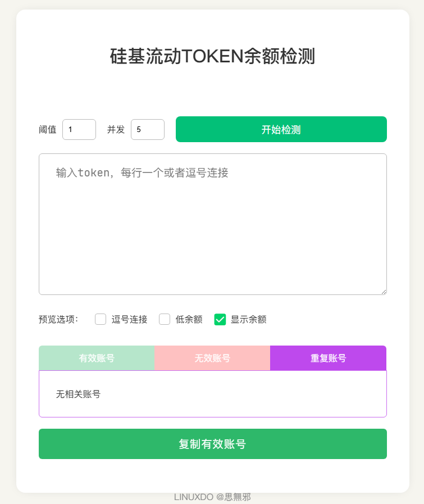Select the 重复账号 tab
The image size is (424, 504).
(x=329, y=358)
